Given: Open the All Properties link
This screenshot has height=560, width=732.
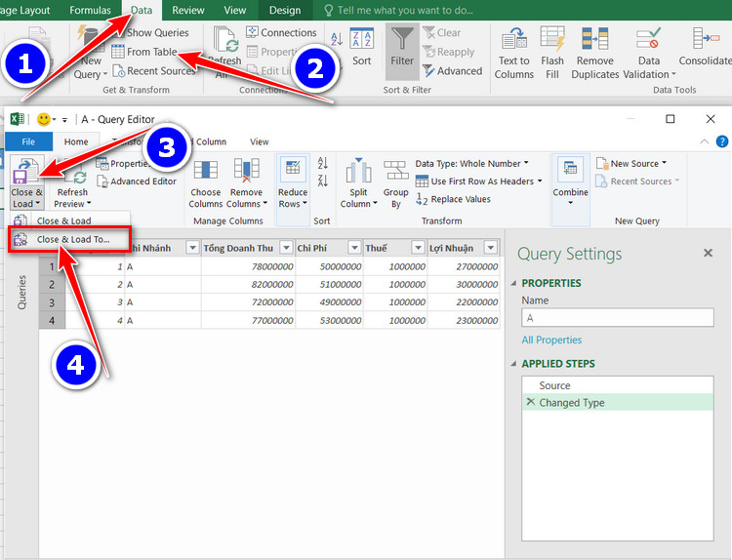Looking at the screenshot, I should point(551,340).
